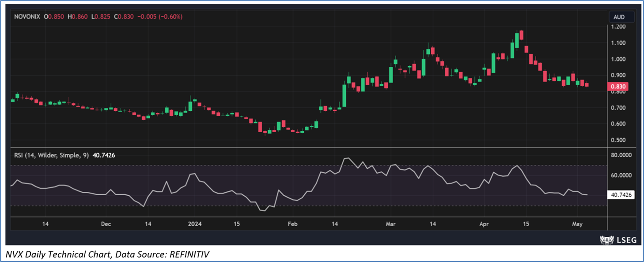The width and height of the screenshot is (644, 262).
Task: Click the 1.200 price axis label
Action: pyautogui.click(x=619, y=27)
